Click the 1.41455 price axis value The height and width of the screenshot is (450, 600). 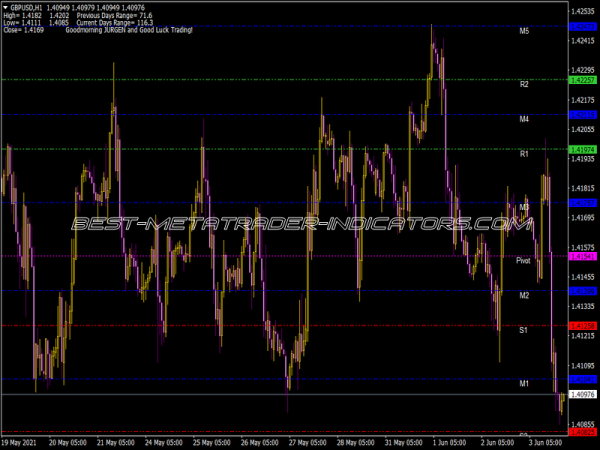coord(583,277)
